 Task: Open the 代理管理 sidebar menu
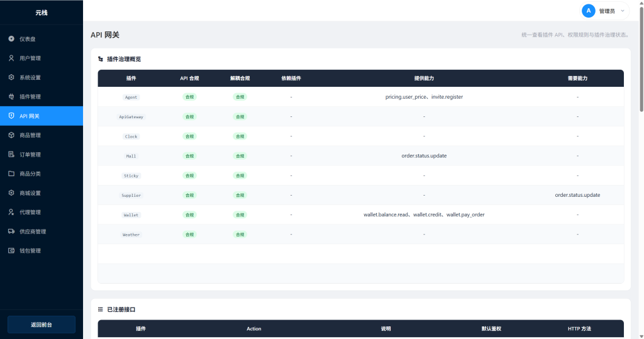[42, 213]
